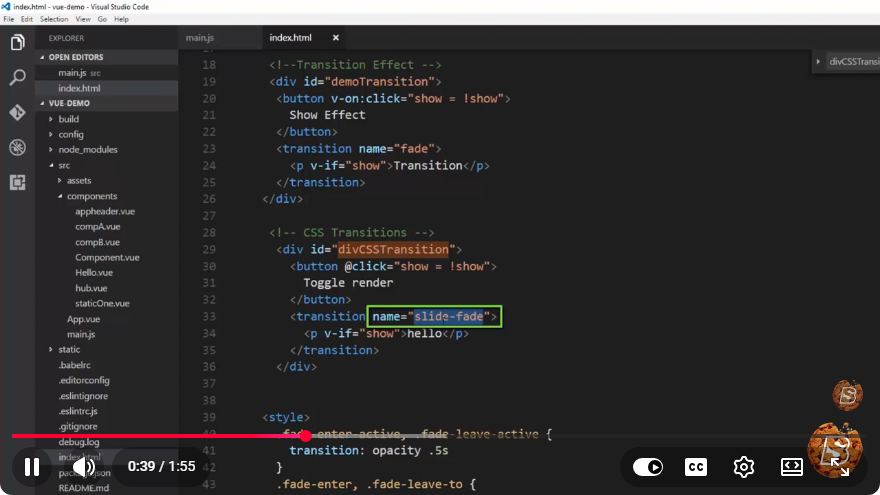Click the 'Show Effect' text on line 21
The image size is (880, 495).
click(327, 115)
